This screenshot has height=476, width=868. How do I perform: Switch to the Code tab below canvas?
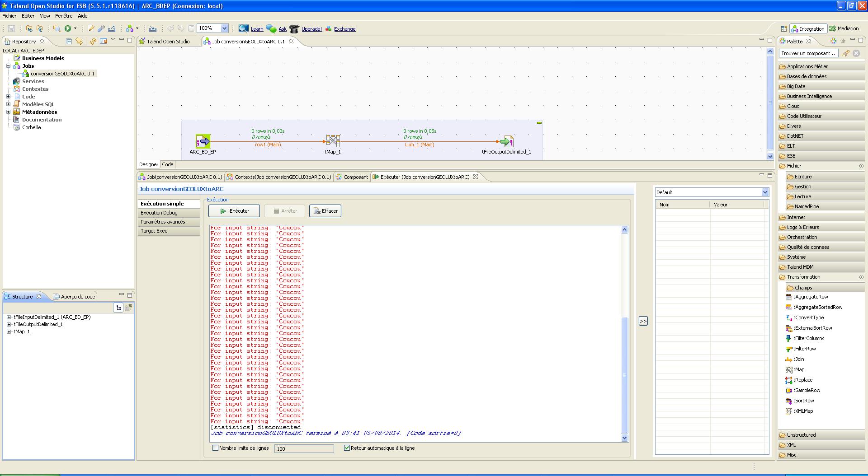pyautogui.click(x=168, y=164)
